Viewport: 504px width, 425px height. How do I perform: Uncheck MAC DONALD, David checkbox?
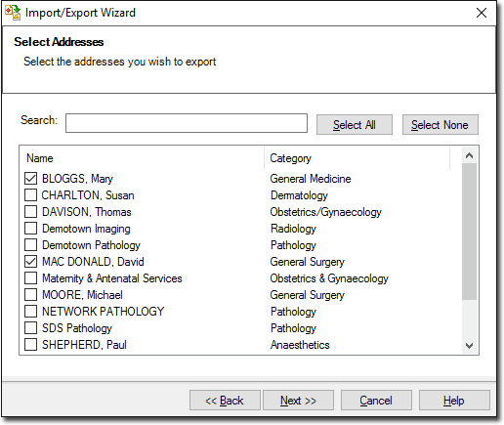(30, 262)
